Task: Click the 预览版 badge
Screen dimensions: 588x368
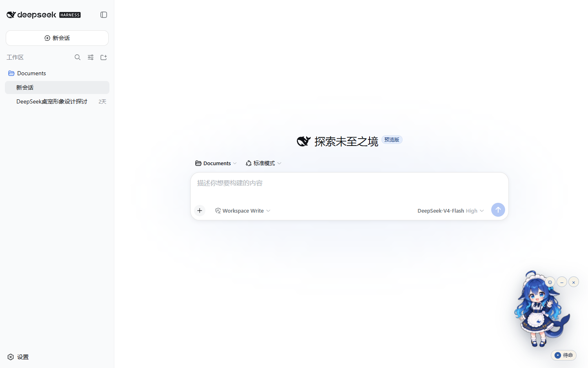Action: tap(392, 140)
